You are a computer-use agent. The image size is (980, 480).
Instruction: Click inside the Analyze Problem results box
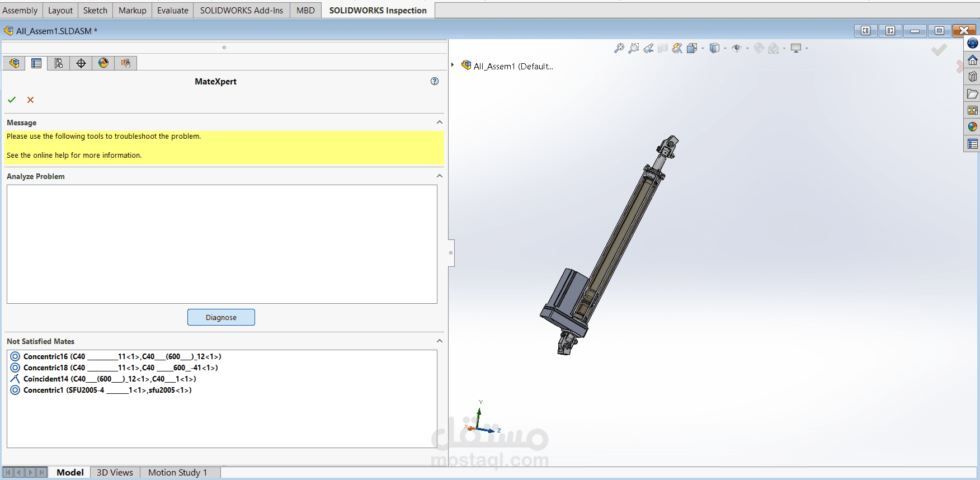pyautogui.click(x=222, y=244)
